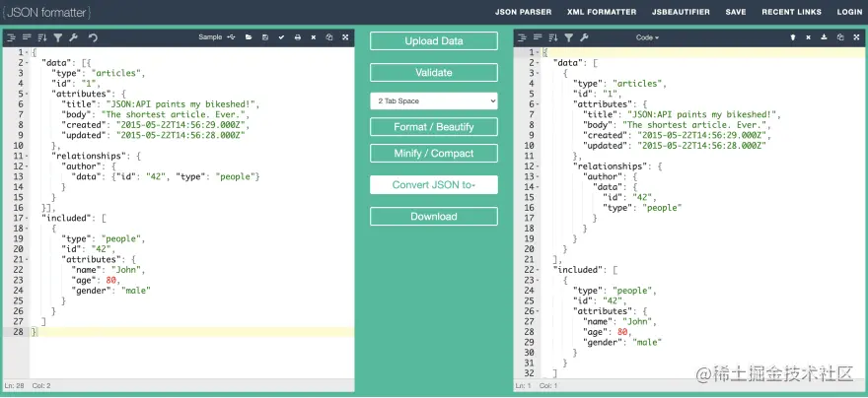Screen dimensions: 868x398
Task: Select LOGIN in top navigation
Action: click(x=849, y=12)
